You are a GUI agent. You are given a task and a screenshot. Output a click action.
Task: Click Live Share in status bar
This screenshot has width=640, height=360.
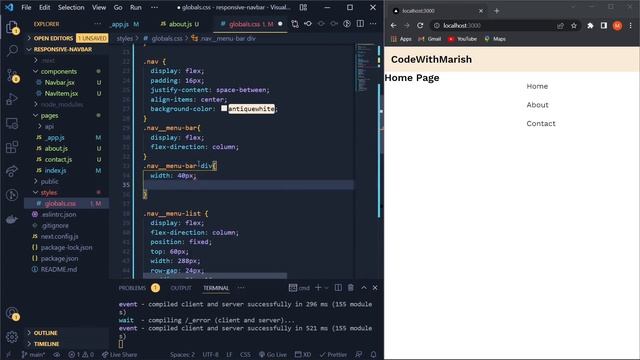(x=120, y=354)
